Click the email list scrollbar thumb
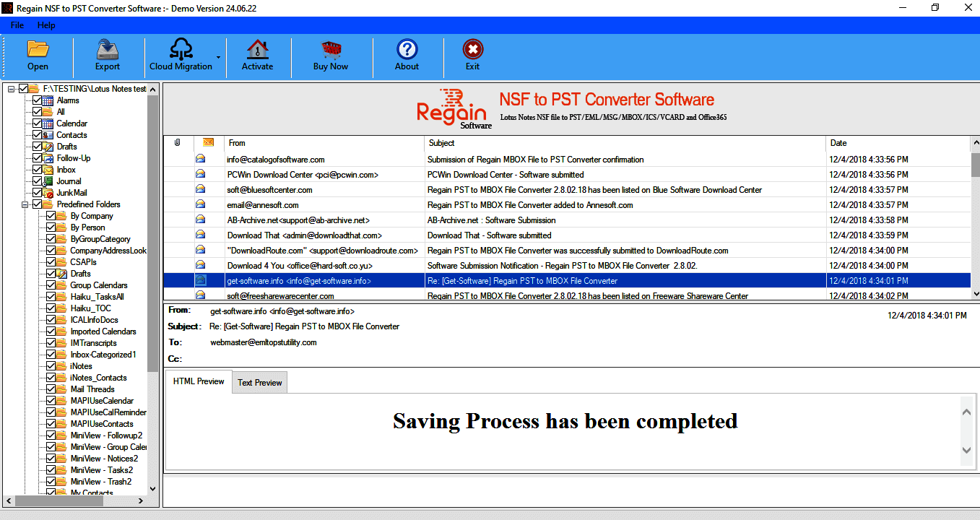This screenshot has height=520, width=980. pyautogui.click(x=976, y=165)
